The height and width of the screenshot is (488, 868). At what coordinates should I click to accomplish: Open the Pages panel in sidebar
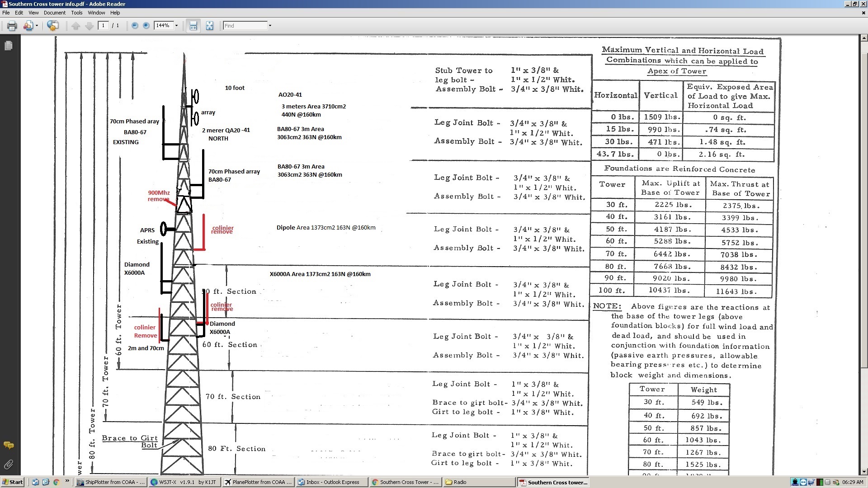(x=8, y=46)
